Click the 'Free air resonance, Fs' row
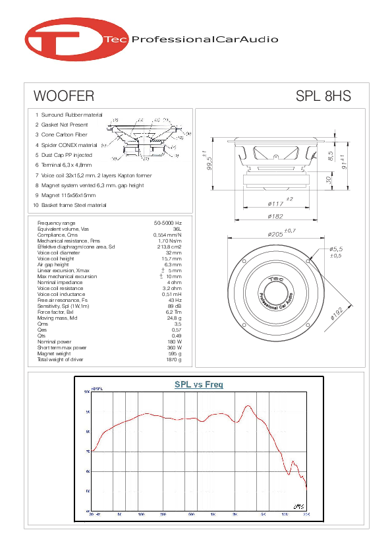Image resolution: width=392 pixels, height=555 pixels. tap(109, 300)
